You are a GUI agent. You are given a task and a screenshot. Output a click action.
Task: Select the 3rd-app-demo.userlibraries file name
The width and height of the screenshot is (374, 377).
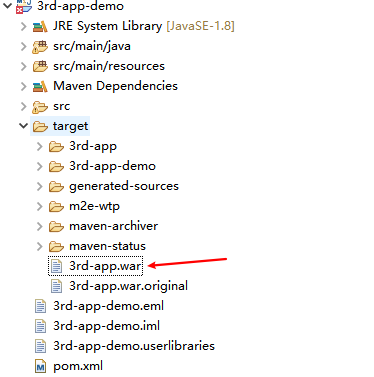[134, 346]
